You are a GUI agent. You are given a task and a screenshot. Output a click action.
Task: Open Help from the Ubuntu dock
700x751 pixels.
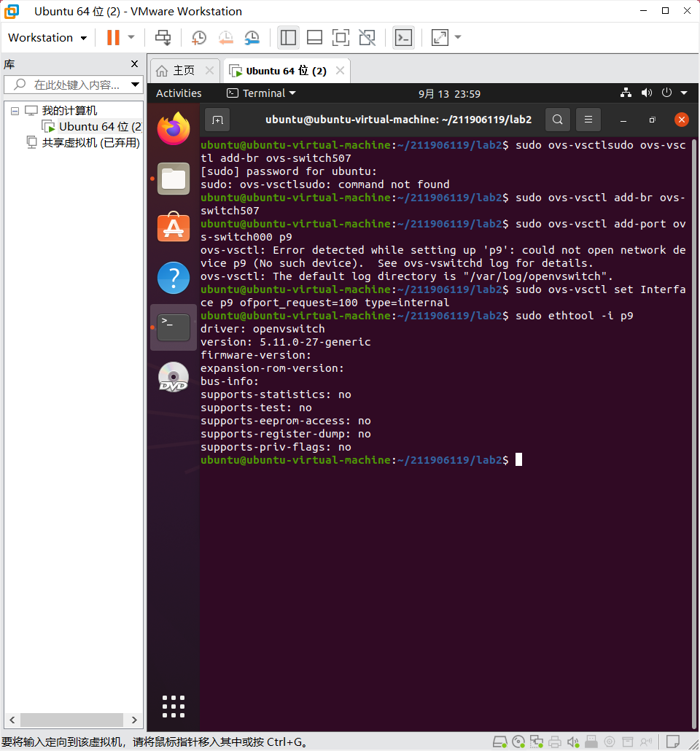pos(174,278)
